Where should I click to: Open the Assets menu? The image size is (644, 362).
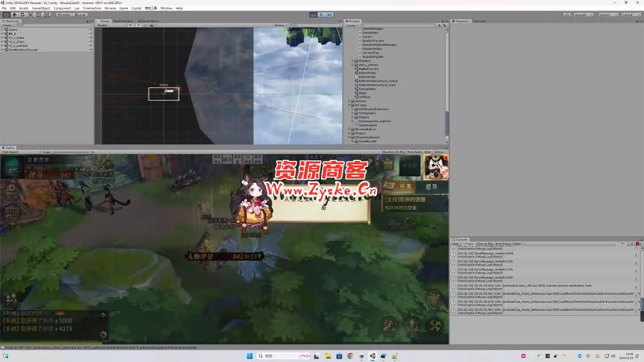click(x=24, y=8)
